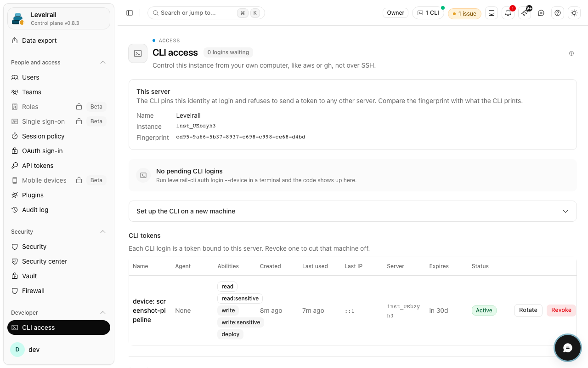Open Mobile devices beta item
588x368 pixels.
pos(59,180)
